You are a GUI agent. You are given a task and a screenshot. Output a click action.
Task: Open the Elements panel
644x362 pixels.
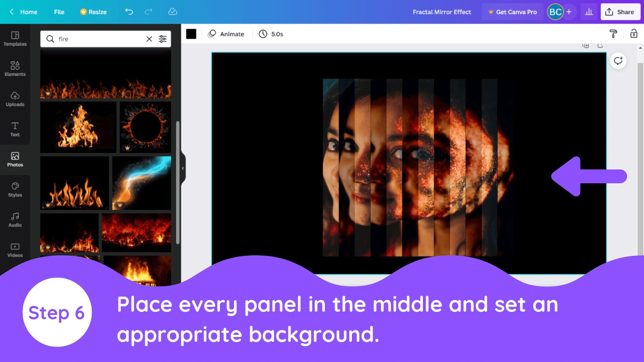click(x=15, y=68)
